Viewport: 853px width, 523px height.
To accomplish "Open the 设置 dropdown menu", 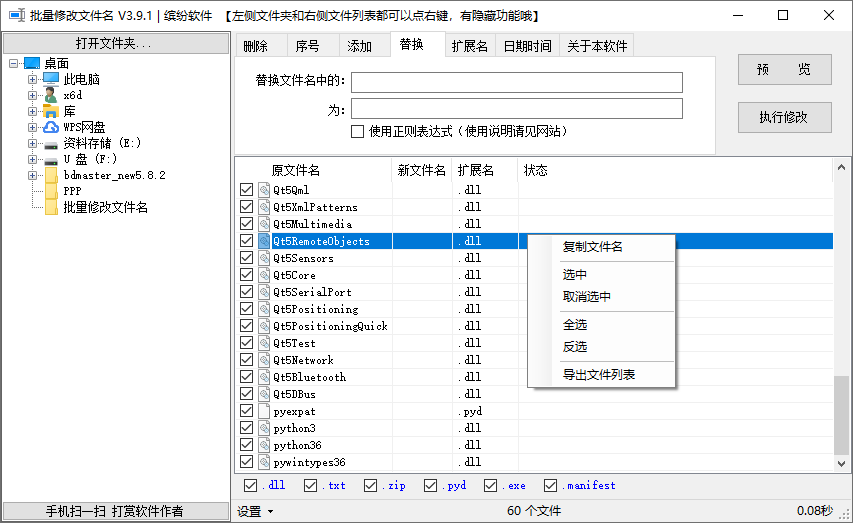I will [x=255, y=511].
